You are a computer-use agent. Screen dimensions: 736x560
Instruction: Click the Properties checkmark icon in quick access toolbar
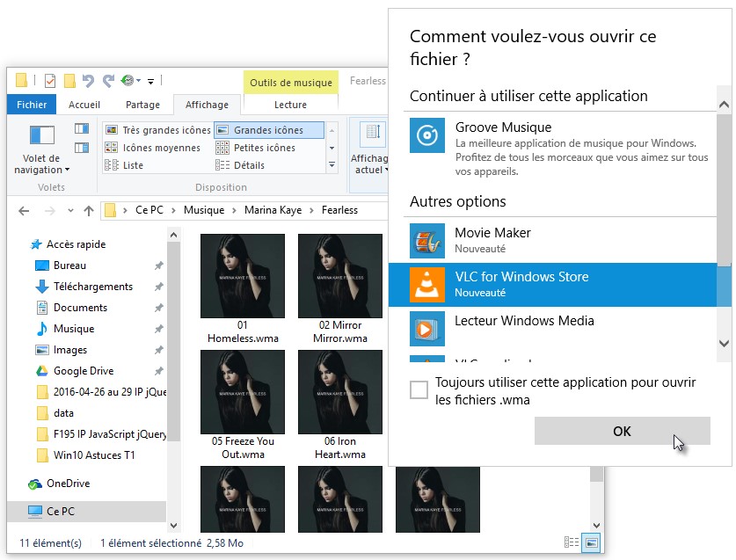(x=50, y=81)
